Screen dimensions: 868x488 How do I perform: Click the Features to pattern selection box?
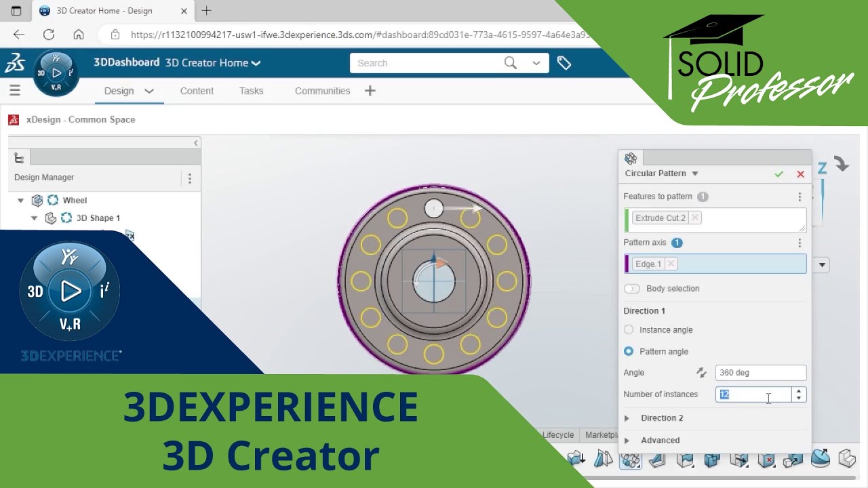click(715, 220)
